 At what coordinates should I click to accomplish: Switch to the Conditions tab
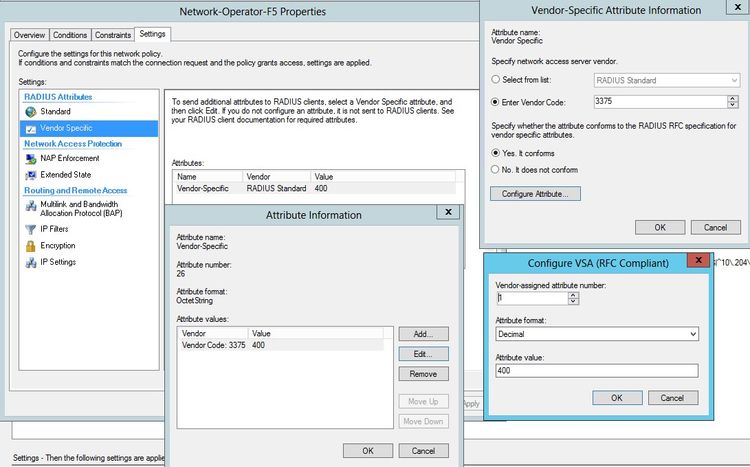[x=70, y=35]
